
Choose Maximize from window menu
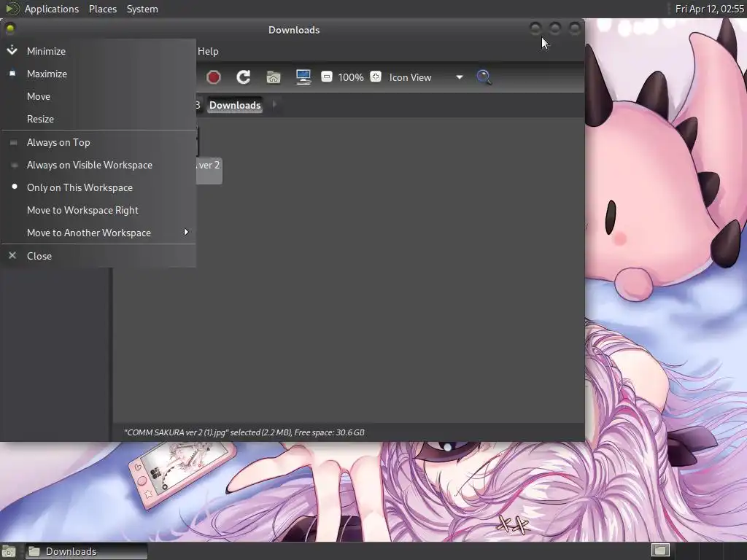click(98, 74)
